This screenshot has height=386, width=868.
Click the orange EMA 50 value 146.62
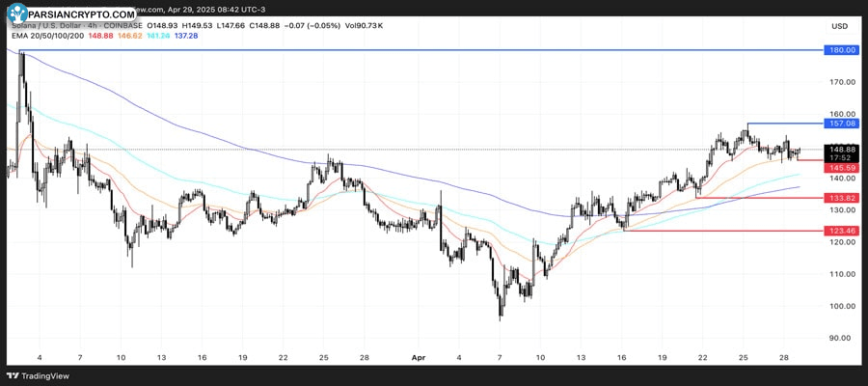129,36
